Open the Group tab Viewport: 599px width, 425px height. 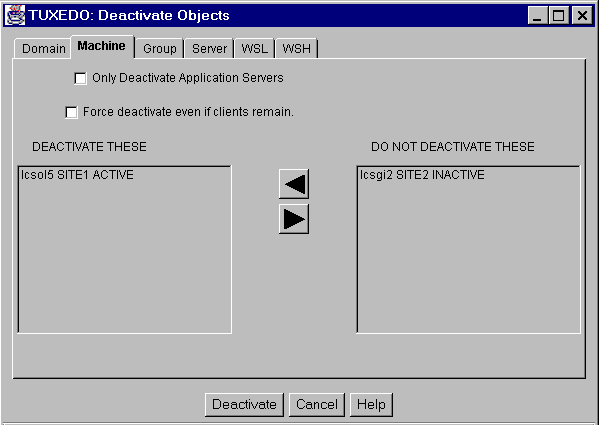(160, 49)
